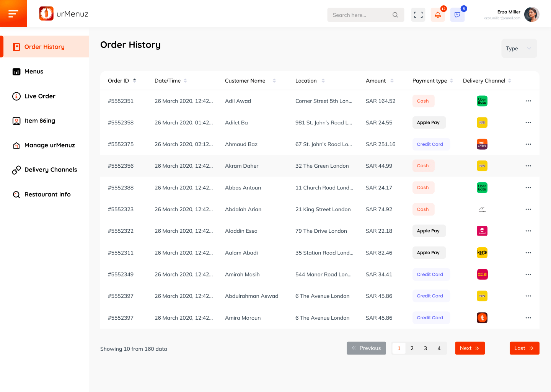Go to page 3 in pagination
Image resolution: width=551 pixels, height=392 pixels.
(425, 348)
